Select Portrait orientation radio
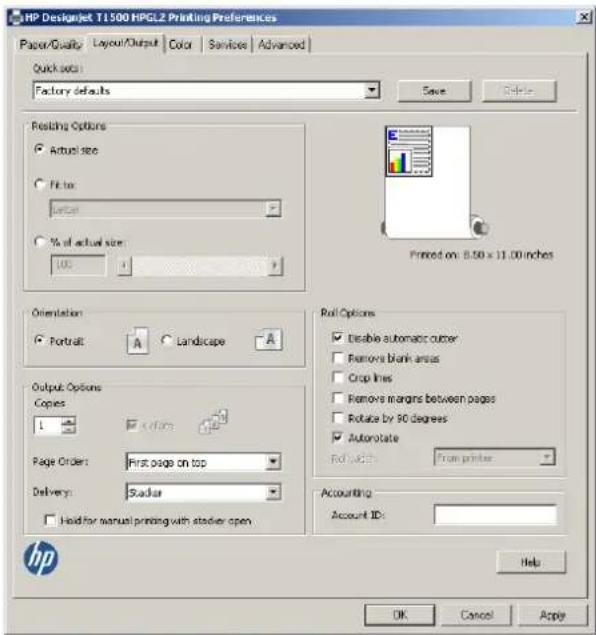 point(39,340)
